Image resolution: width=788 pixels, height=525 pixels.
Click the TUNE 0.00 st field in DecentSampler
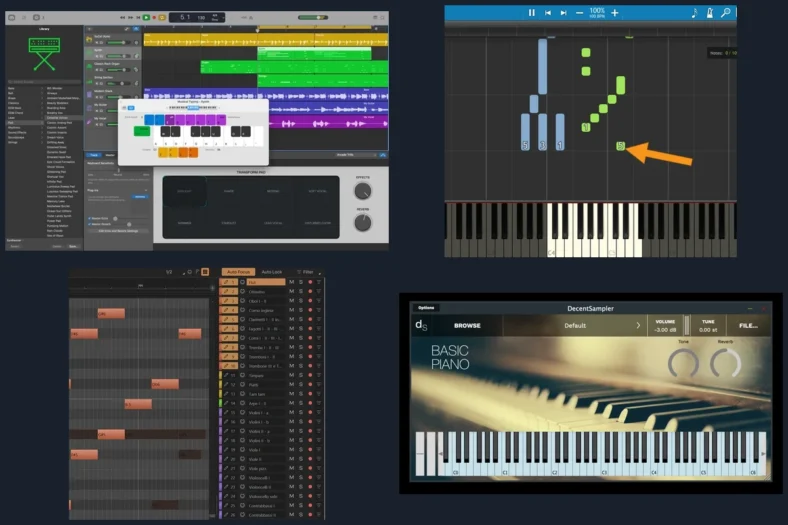tap(708, 326)
